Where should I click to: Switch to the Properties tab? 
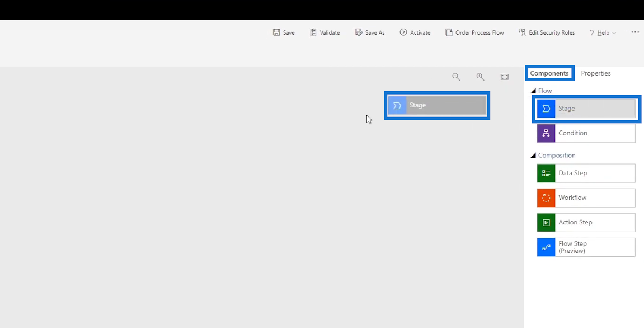coord(595,73)
